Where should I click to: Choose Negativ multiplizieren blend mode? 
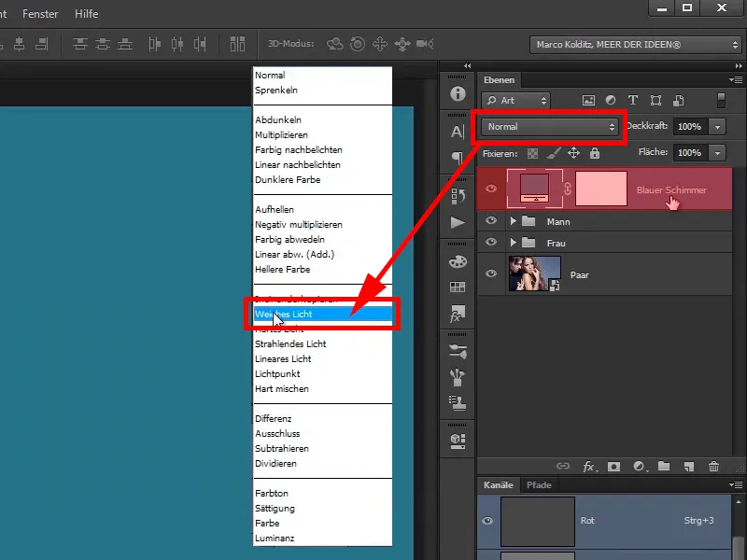coord(322,224)
